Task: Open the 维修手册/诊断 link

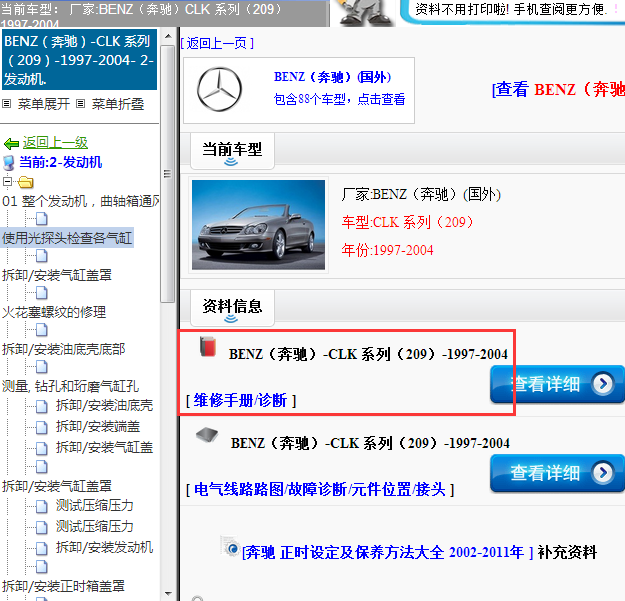Action: [x=240, y=400]
